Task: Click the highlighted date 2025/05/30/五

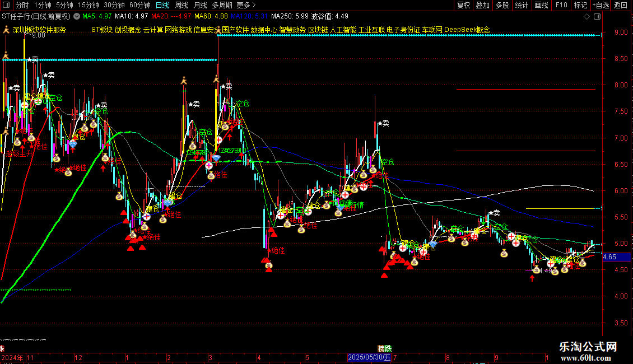Action: point(369,357)
